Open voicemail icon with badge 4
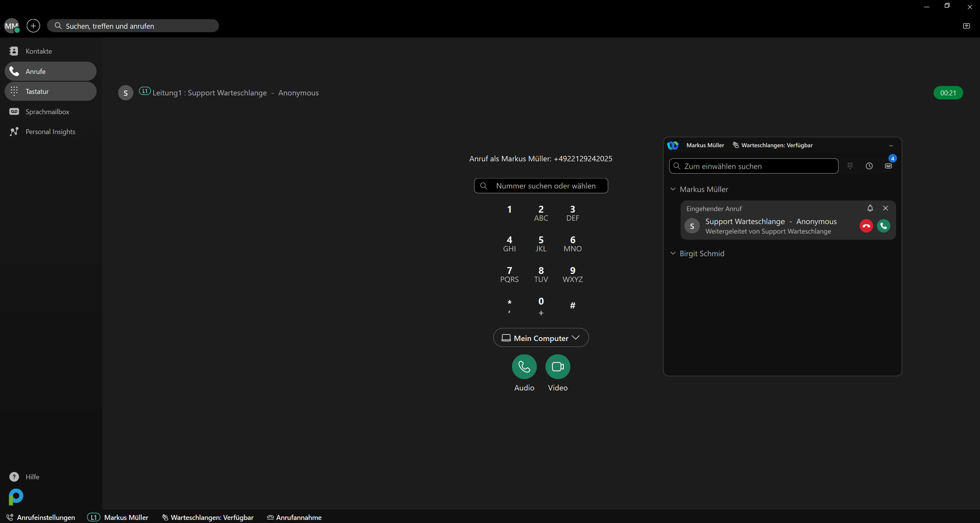Image resolution: width=980 pixels, height=523 pixels. pyautogui.click(x=888, y=166)
